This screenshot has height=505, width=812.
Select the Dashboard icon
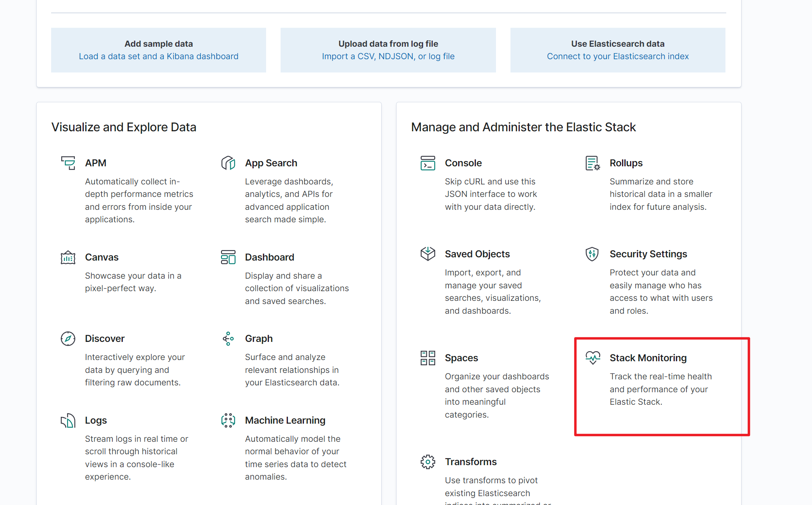228,257
